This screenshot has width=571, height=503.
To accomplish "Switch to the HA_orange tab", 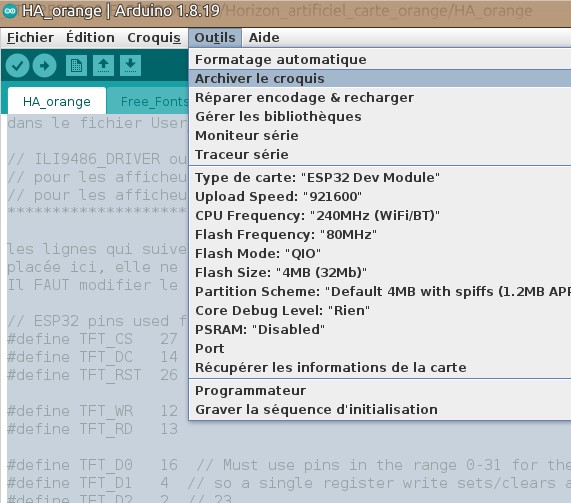I will [x=57, y=101].
